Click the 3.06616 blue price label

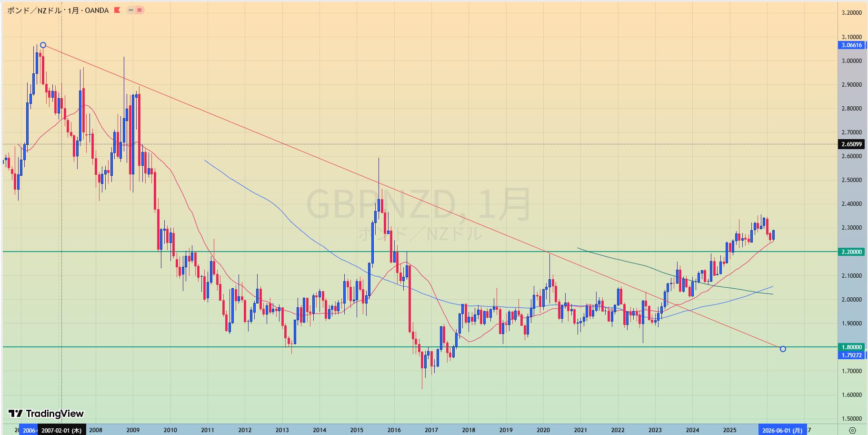coord(851,45)
